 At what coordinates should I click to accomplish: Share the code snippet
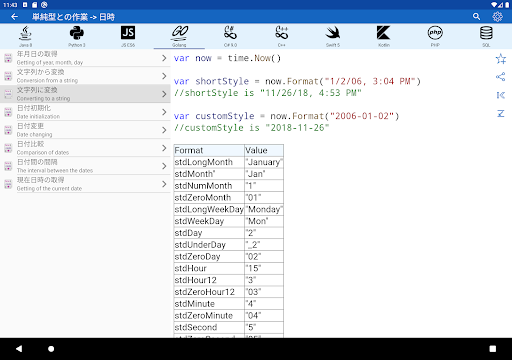pos(500,77)
